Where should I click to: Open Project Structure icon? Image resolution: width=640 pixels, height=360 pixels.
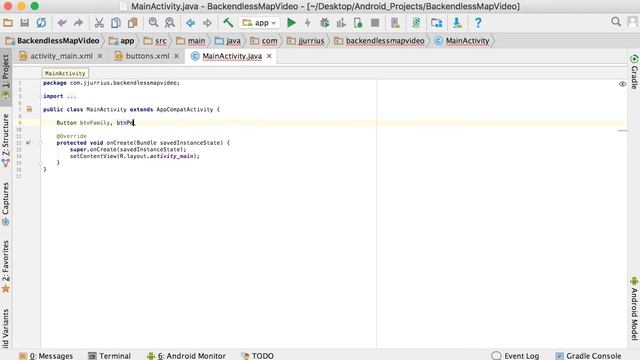point(436,23)
